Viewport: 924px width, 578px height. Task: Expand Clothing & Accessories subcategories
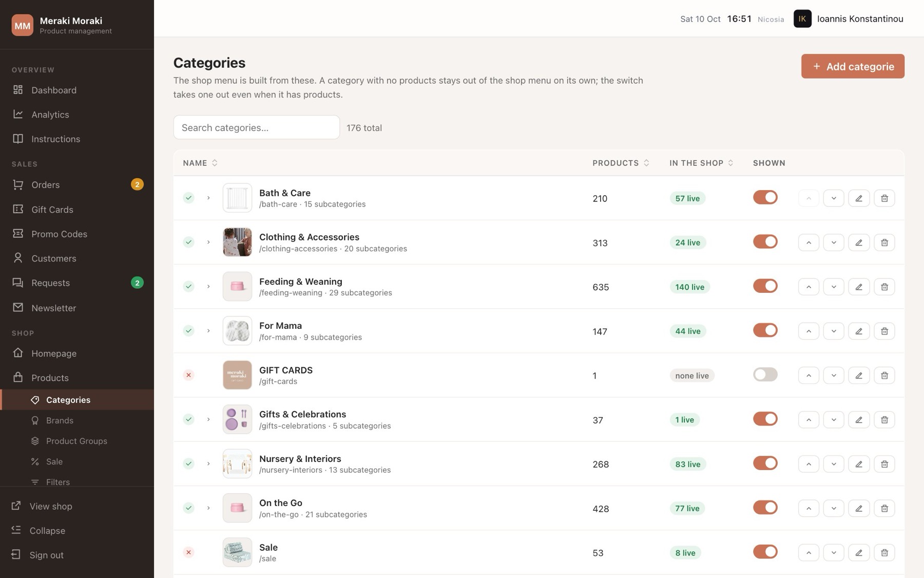click(208, 243)
